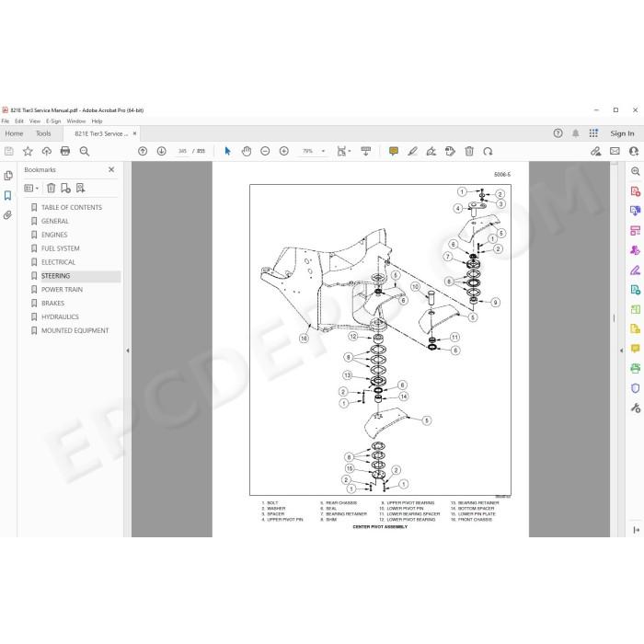The height and width of the screenshot is (644, 644).
Task: Open the File menu
Action: pyautogui.click(x=6, y=121)
